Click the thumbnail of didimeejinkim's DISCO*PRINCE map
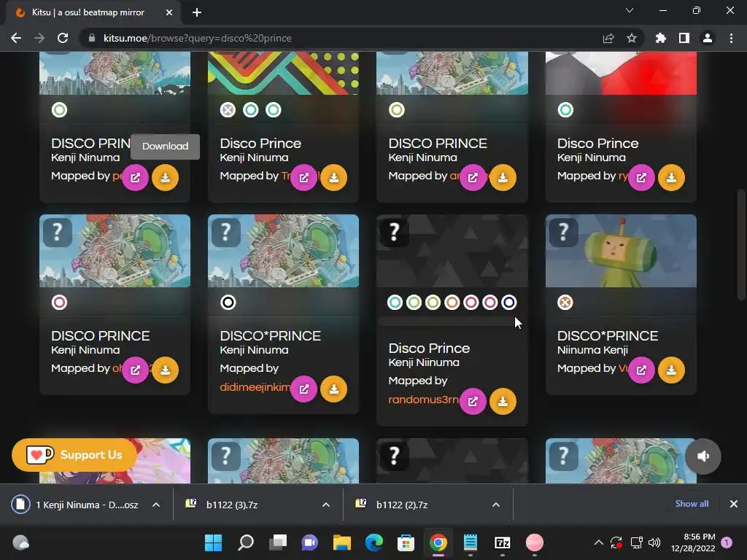This screenshot has width=747, height=560. click(284, 251)
